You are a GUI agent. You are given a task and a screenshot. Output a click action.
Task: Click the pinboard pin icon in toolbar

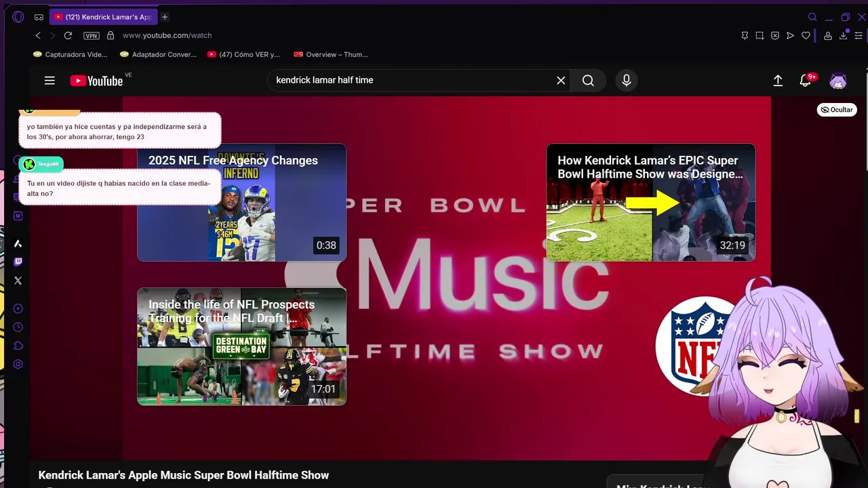[x=745, y=35]
